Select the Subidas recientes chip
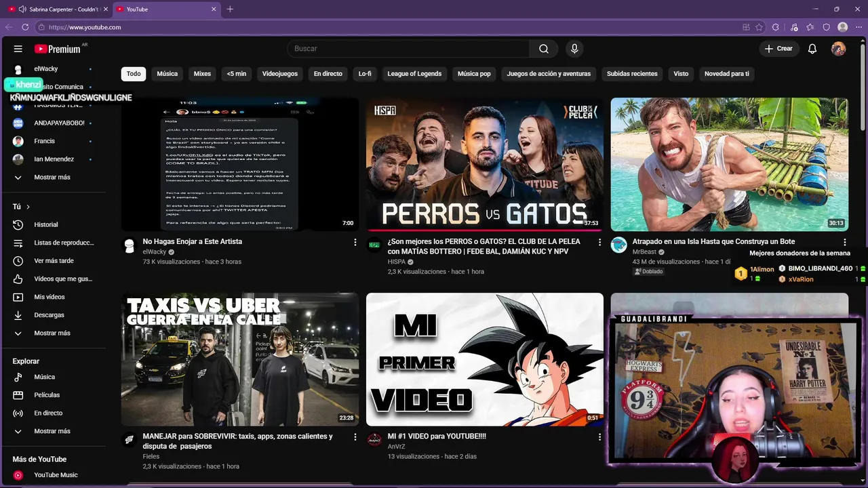 [x=632, y=74]
